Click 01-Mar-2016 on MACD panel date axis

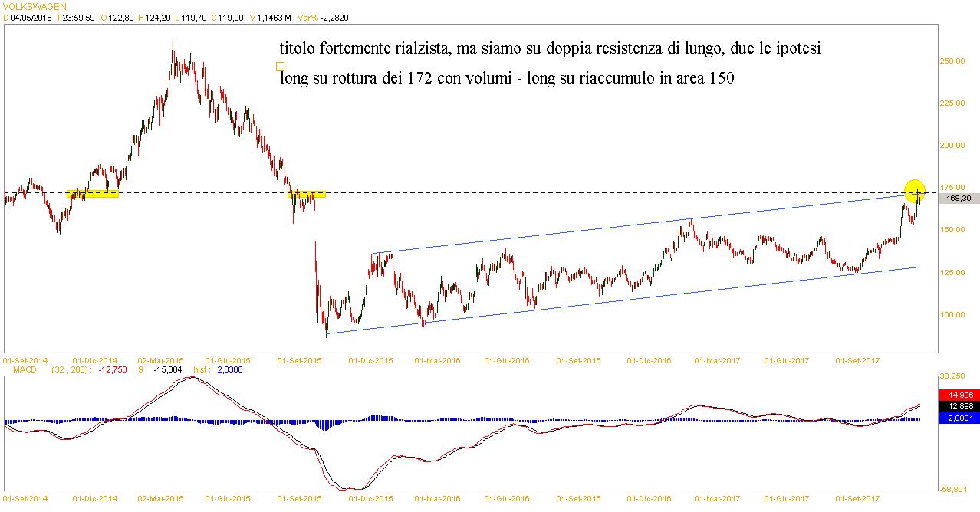pos(438,499)
